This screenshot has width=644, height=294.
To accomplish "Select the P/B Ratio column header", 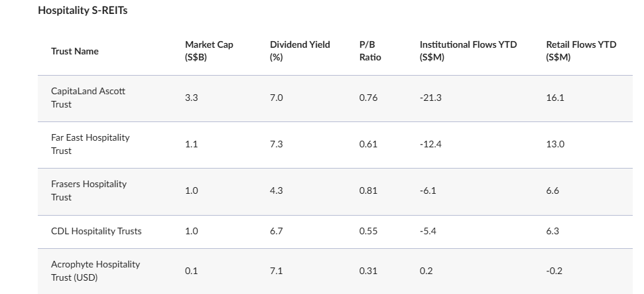I will [369, 51].
